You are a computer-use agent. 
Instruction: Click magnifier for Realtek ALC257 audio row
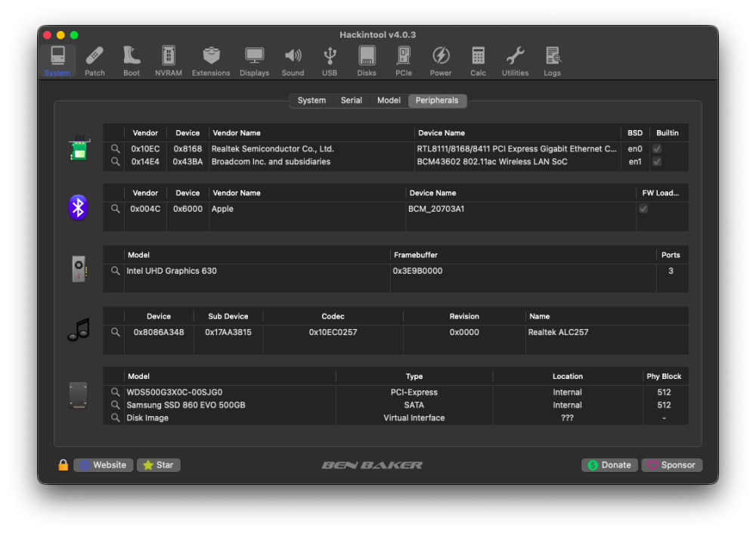pos(115,332)
